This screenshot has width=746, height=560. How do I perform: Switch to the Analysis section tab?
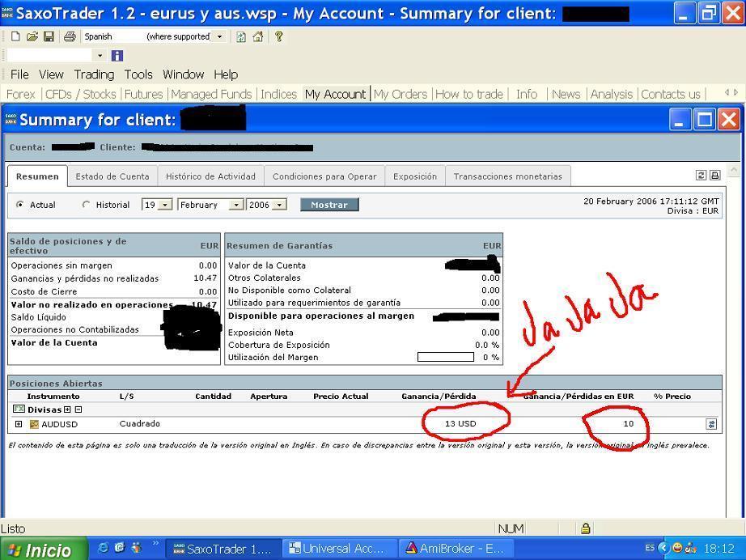pyautogui.click(x=612, y=94)
